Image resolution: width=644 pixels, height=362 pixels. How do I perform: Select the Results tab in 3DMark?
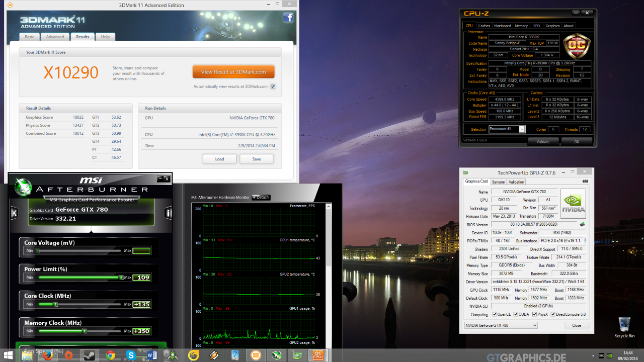click(x=83, y=37)
